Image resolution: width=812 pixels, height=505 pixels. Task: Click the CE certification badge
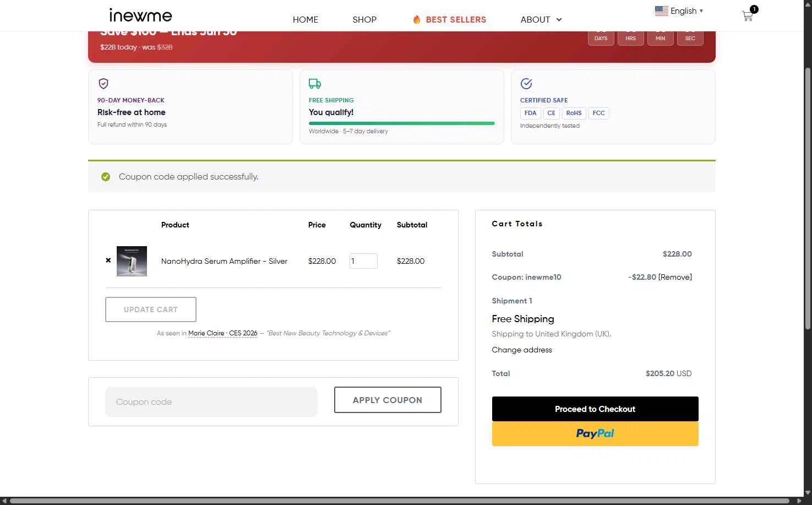coord(552,113)
